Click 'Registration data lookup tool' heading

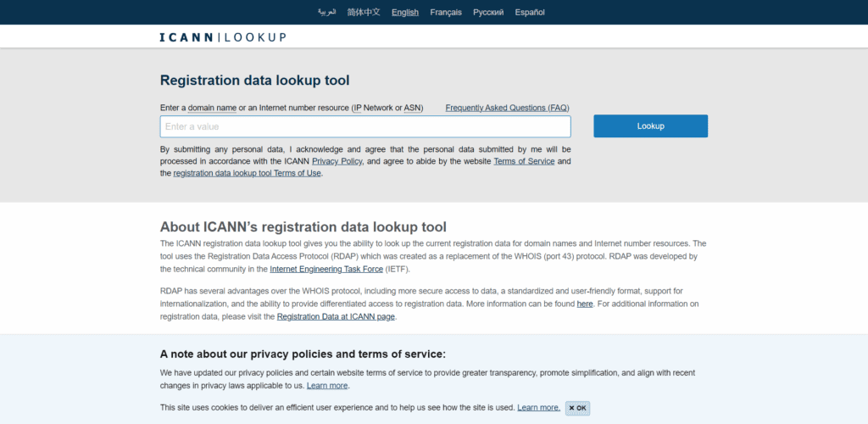coord(254,81)
